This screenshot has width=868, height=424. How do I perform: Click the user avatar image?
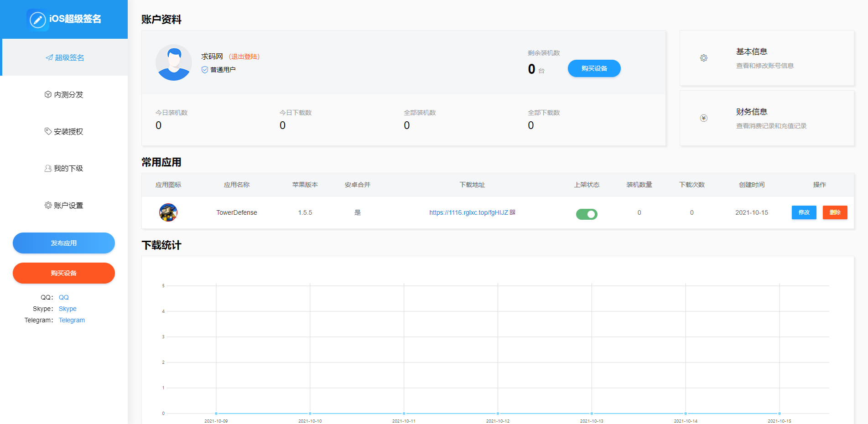(x=174, y=62)
